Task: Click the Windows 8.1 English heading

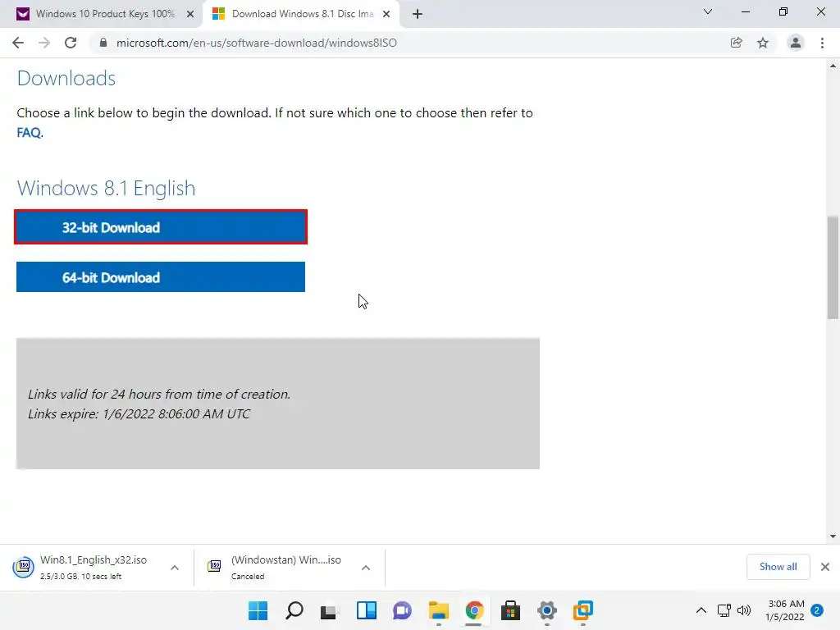Action: pos(106,188)
